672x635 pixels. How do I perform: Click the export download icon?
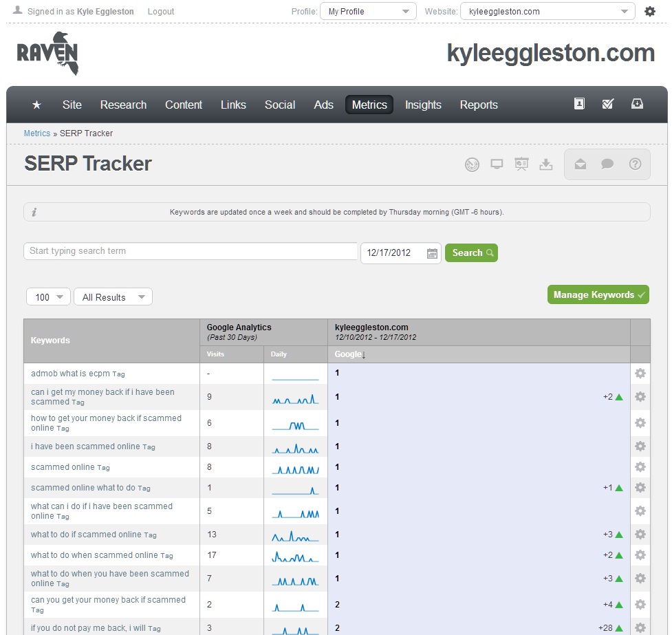pos(545,164)
